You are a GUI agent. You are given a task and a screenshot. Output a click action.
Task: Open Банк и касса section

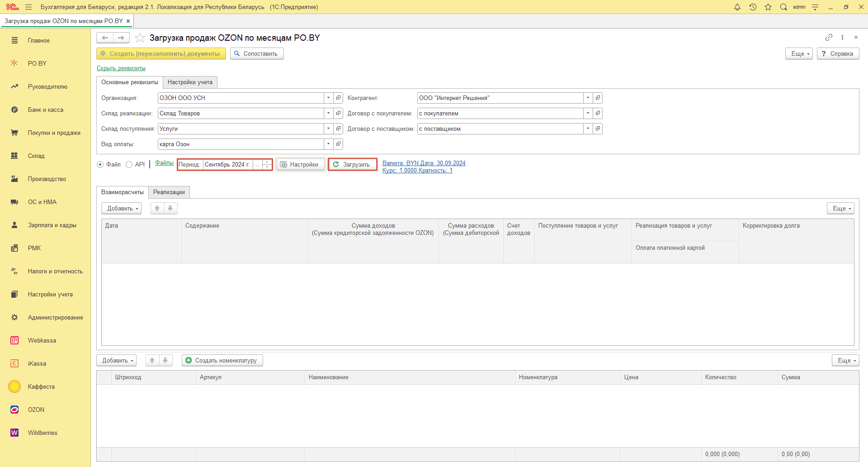pos(45,110)
